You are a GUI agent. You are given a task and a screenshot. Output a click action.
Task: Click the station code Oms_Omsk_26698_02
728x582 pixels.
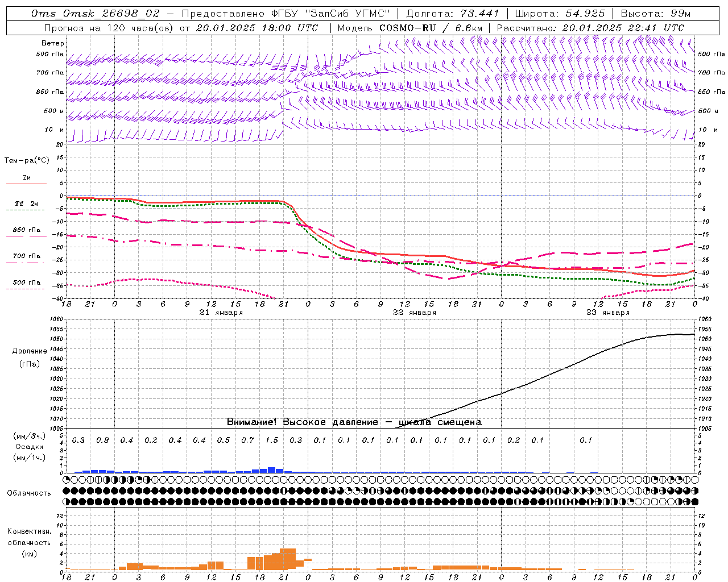coord(96,14)
